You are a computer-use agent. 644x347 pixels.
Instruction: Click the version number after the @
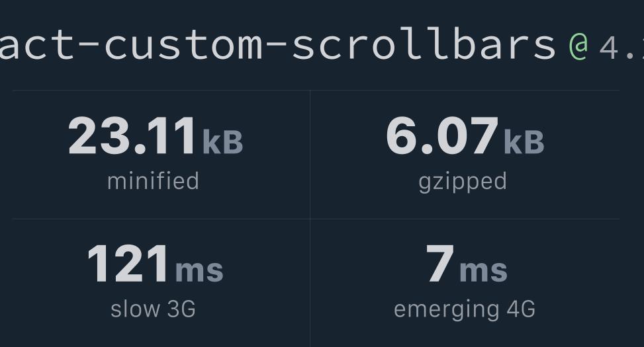(x=621, y=48)
